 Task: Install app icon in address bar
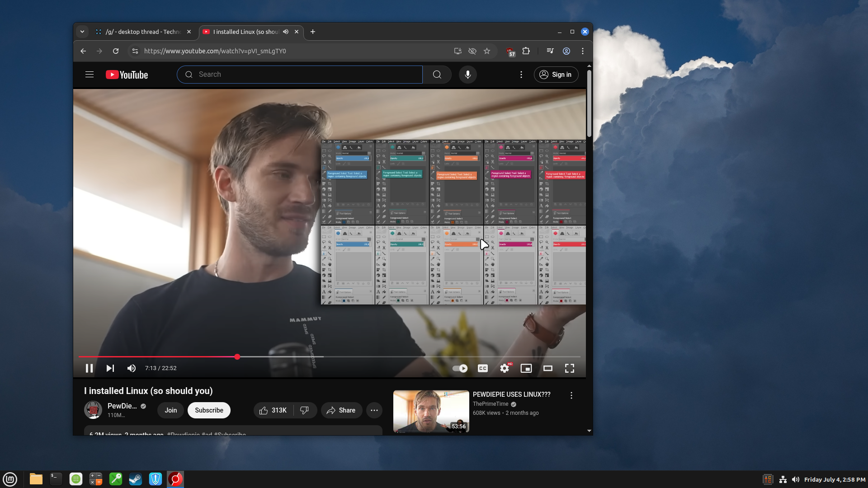[458, 51]
